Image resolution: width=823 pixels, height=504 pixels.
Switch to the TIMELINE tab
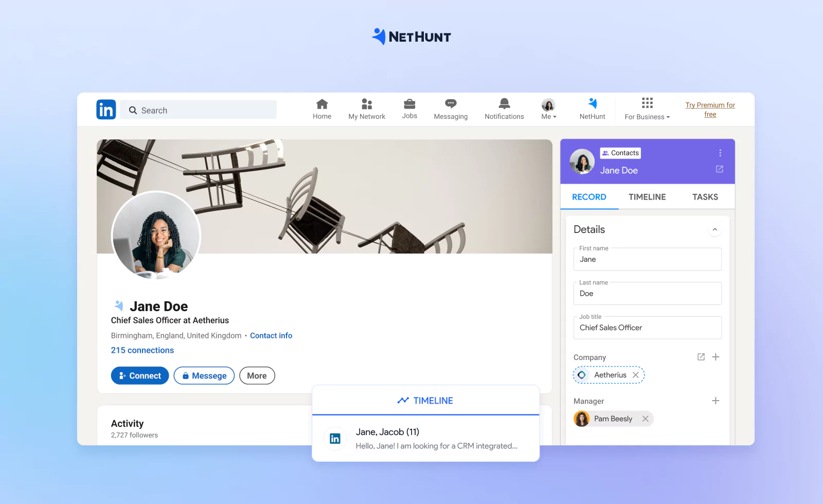coord(647,196)
